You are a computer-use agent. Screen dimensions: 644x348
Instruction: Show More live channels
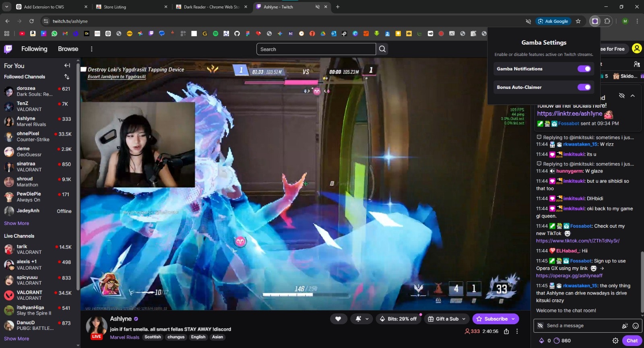tap(17, 339)
